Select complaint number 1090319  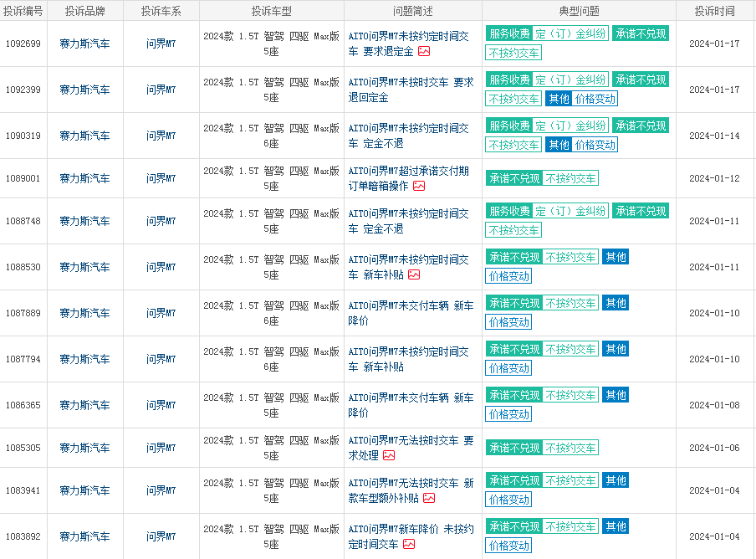click(x=23, y=136)
